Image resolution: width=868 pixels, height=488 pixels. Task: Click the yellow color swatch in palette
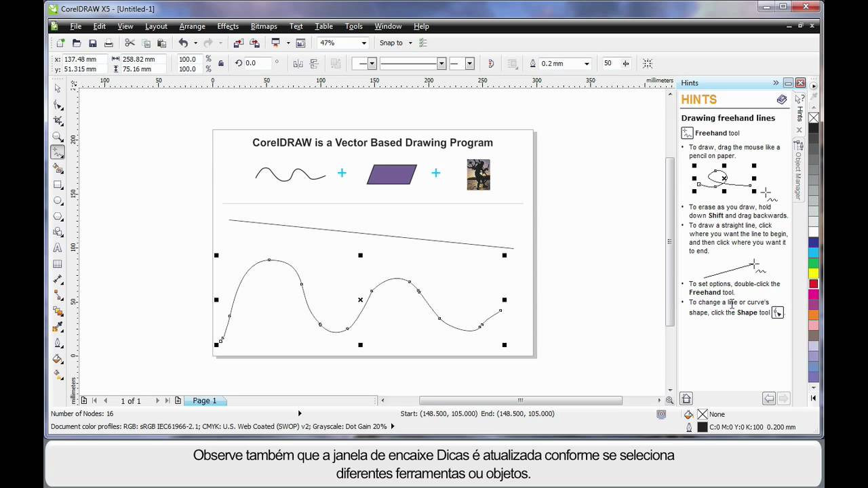pos(813,274)
